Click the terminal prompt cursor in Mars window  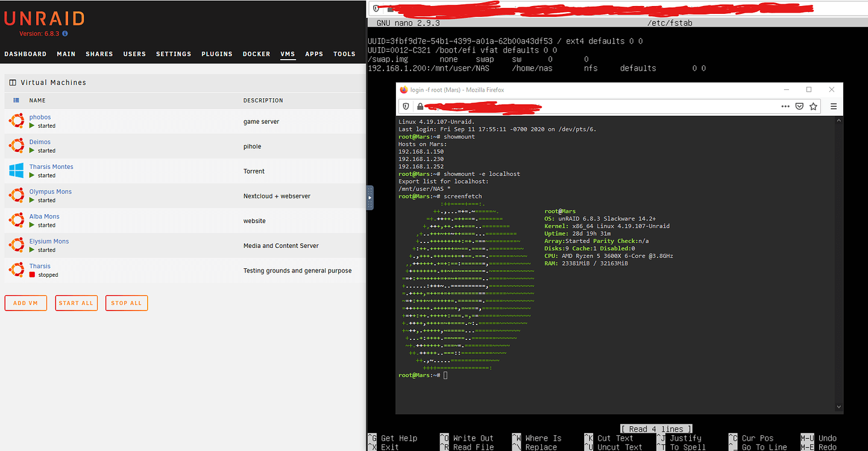coord(445,375)
